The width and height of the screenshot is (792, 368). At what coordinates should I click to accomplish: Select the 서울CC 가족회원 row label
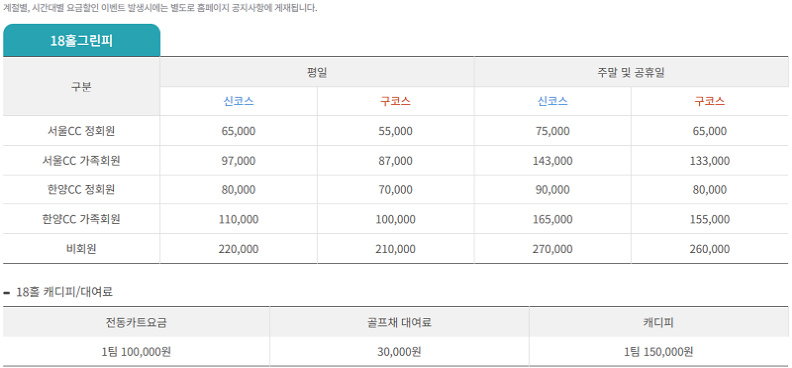(x=81, y=161)
